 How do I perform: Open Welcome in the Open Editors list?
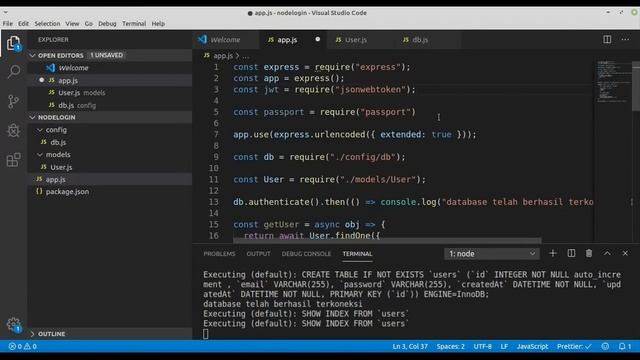pos(110,68)
